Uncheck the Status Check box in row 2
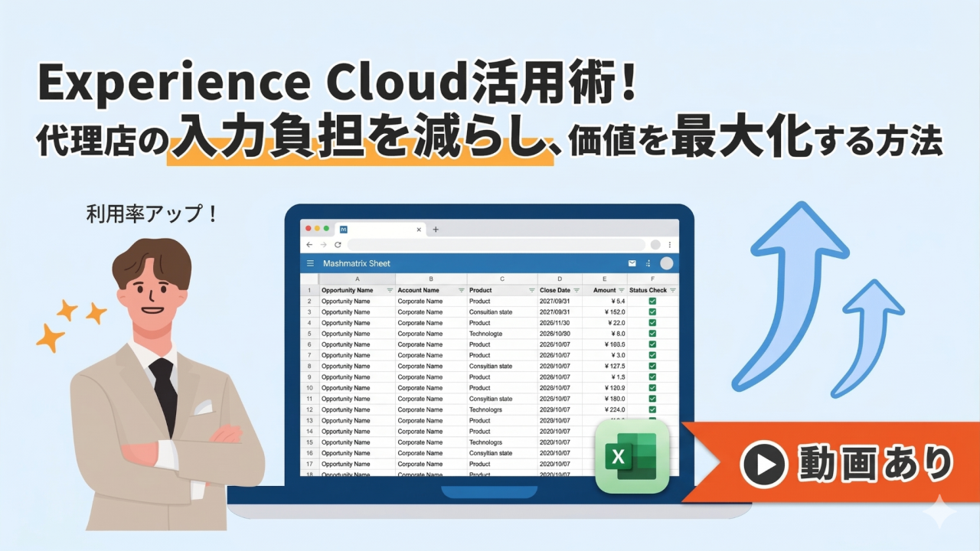 coord(652,302)
